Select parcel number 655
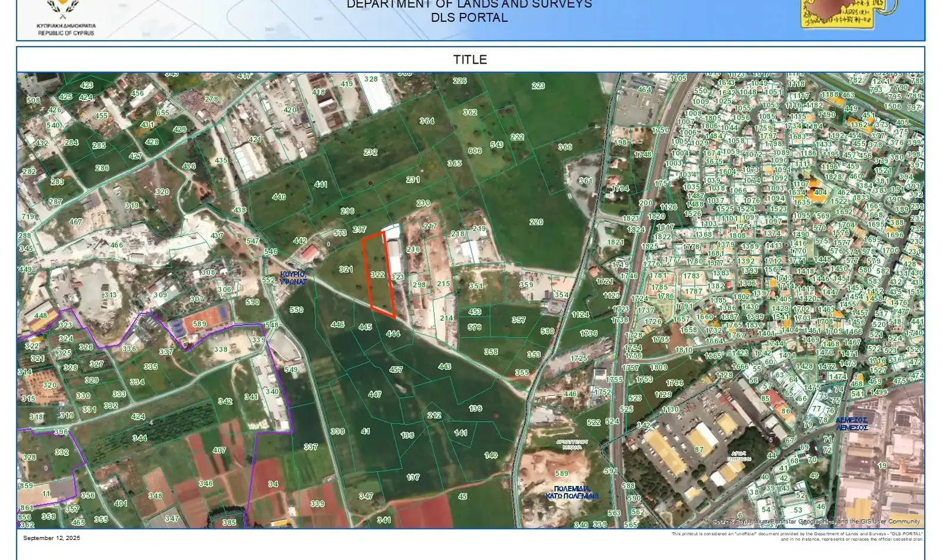Screen dimensions: 942x560 coord(162,113)
